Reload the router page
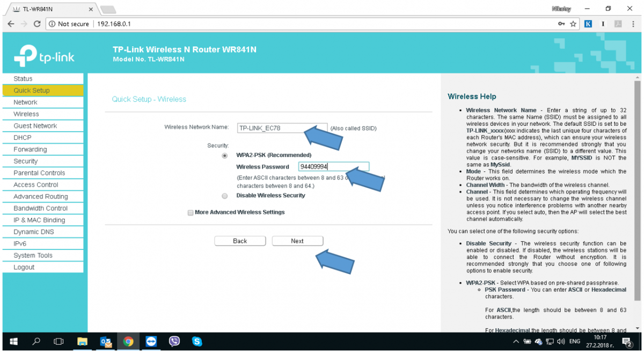Viewport: 644px width, 352px height. pos(37,24)
